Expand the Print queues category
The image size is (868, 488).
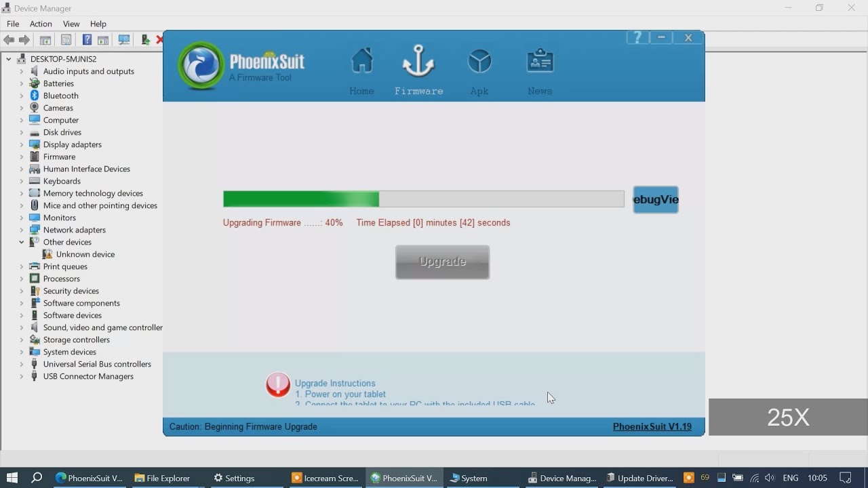pyautogui.click(x=22, y=266)
